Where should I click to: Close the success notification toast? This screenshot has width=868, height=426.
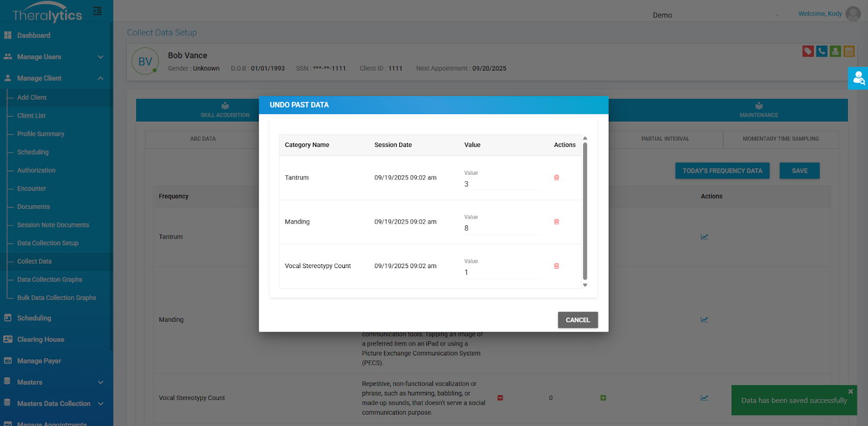click(851, 391)
